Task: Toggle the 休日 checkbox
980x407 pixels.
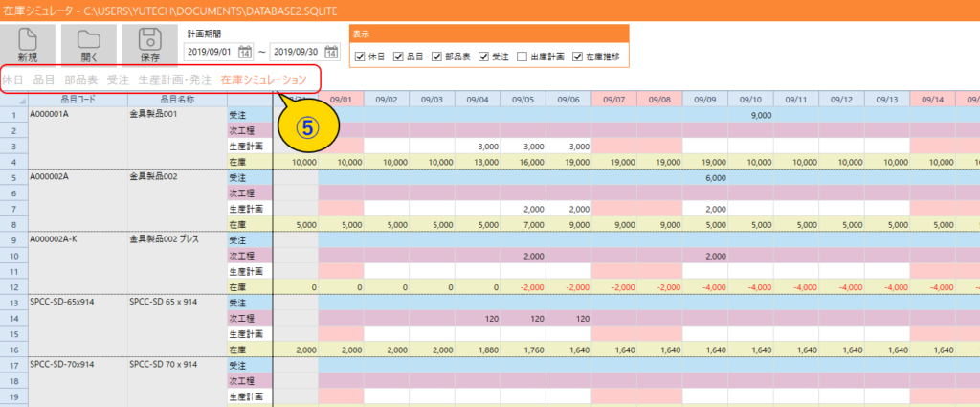Action: coord(360,57)
